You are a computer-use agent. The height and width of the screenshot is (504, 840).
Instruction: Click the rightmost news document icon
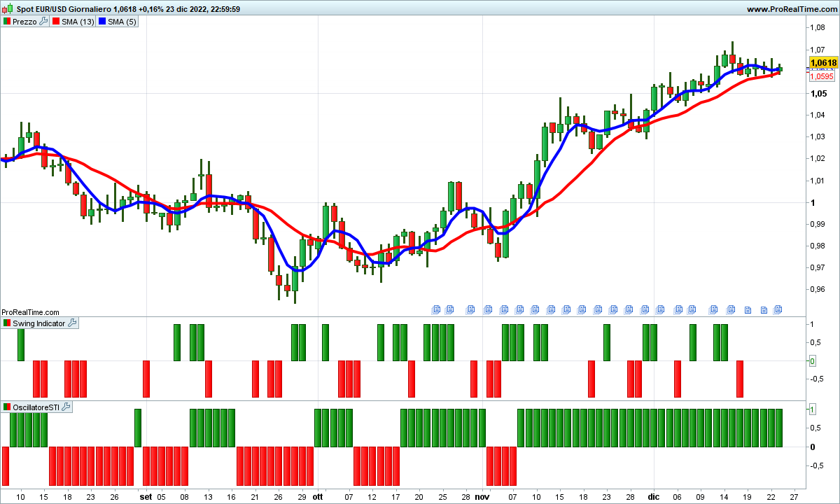click(x=777, y=309)
